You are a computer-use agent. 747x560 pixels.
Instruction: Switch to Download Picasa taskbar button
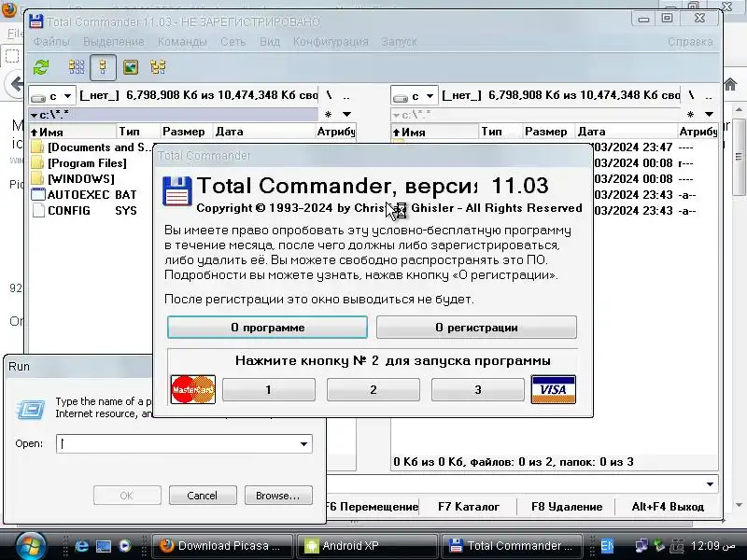pyautogui.click(x=222, y=546)
